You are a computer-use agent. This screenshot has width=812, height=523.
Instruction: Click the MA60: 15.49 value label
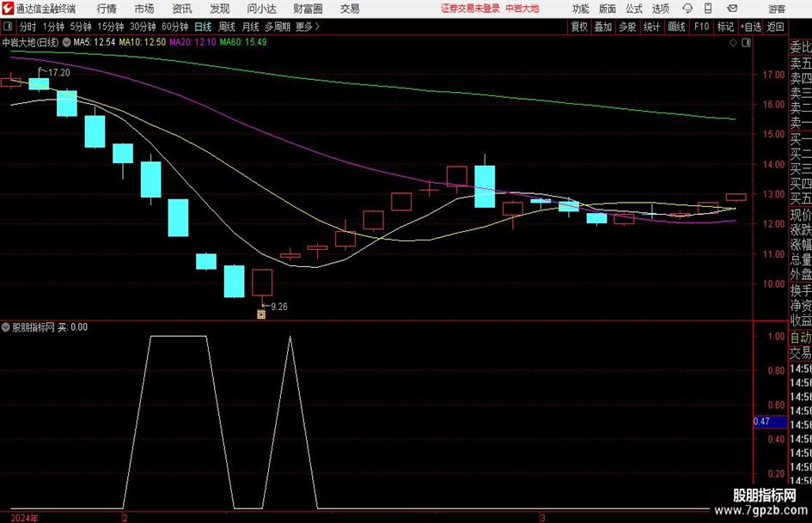click(243, 42)
